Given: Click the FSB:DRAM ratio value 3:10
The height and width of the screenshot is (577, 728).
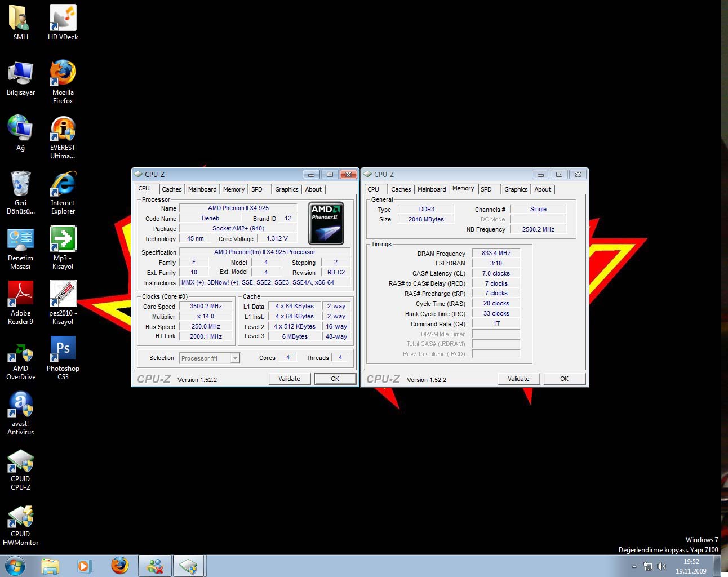Looking at the screenshot, I should [x=496, y=264].
